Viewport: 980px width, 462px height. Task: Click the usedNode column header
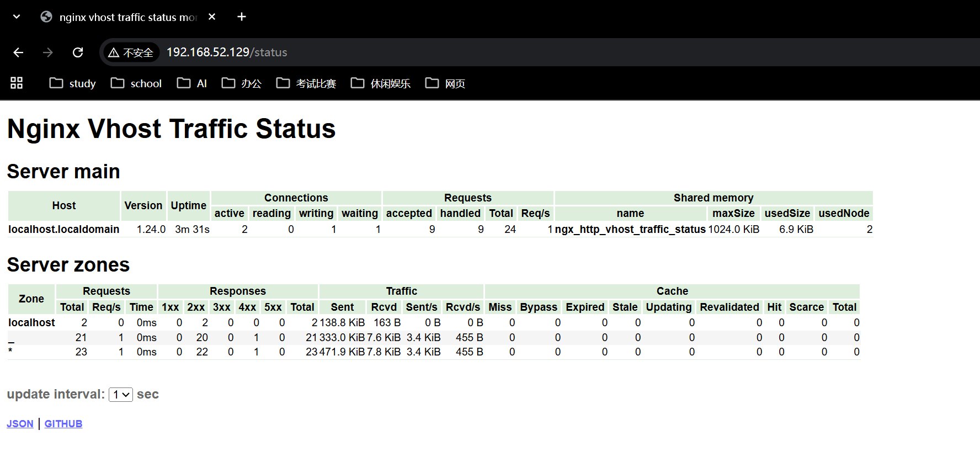(x=844, y=213)
